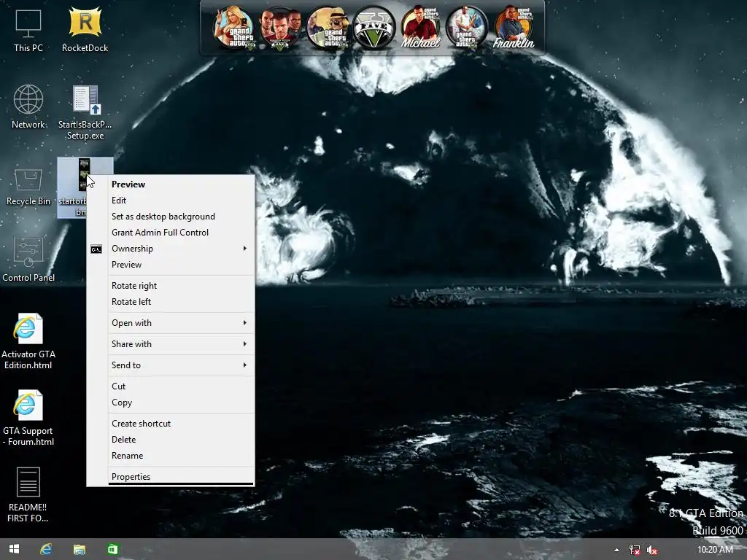Screen dimensions: 747x560
Task: Select the RocketDock desktop icon
Action: click(85, 29)
